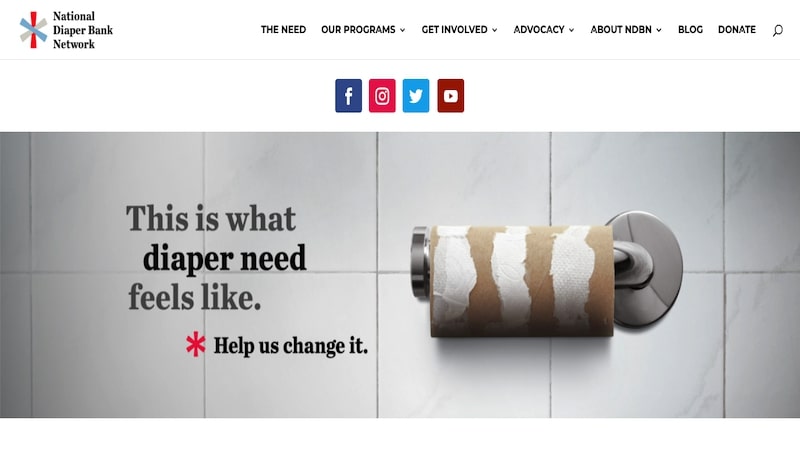
Task: Open the Twitter social icon
Action: click(416, 95)
